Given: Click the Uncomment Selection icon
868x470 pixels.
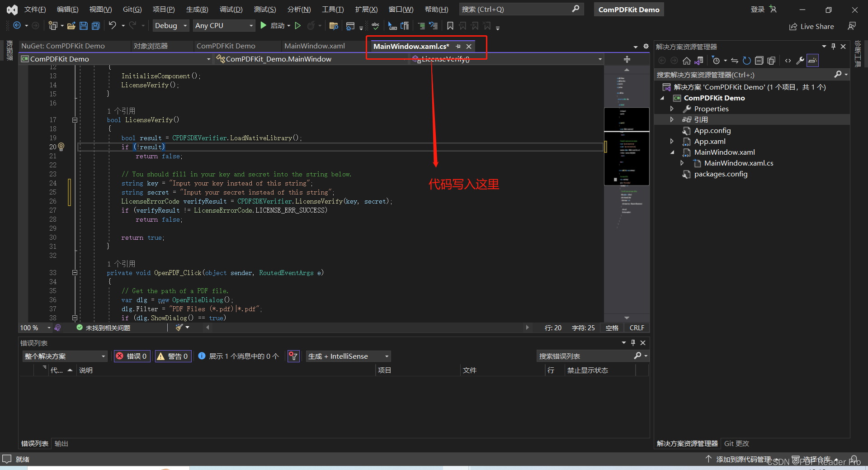Looking at the screenshot, I should click(433, 26).
